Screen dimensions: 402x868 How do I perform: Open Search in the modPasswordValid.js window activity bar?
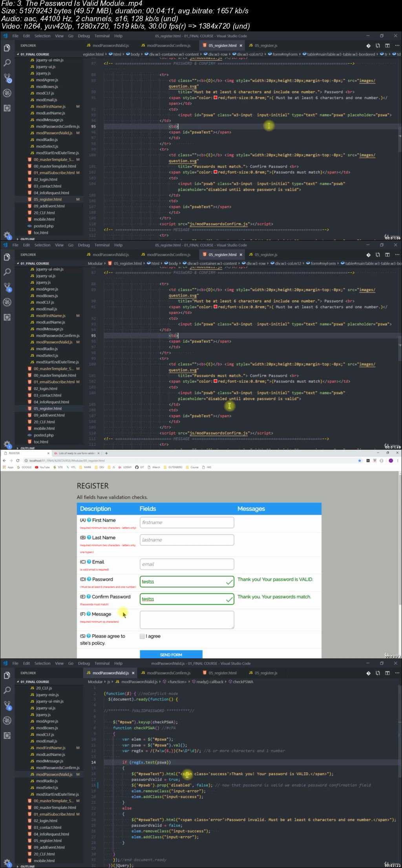(7, 690)
